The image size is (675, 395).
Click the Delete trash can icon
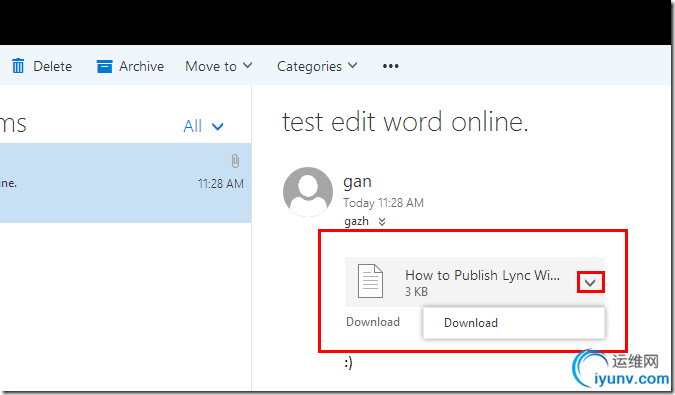18,66
